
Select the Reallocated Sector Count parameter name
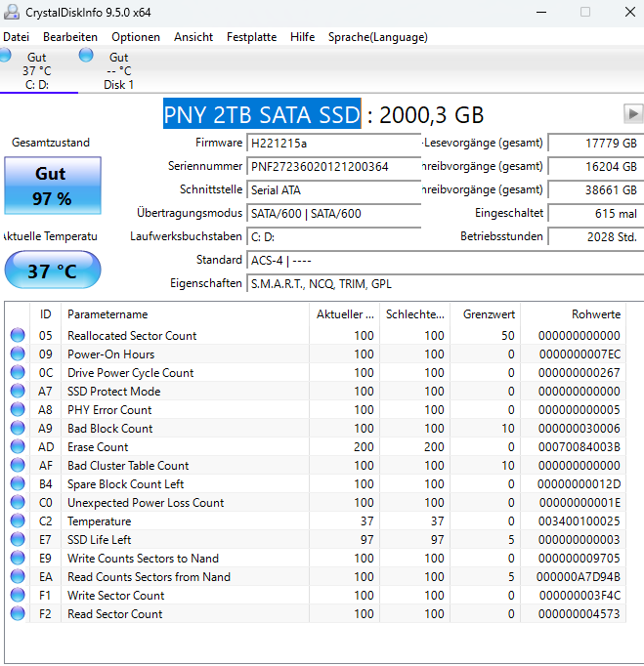(x=132, y=336)
